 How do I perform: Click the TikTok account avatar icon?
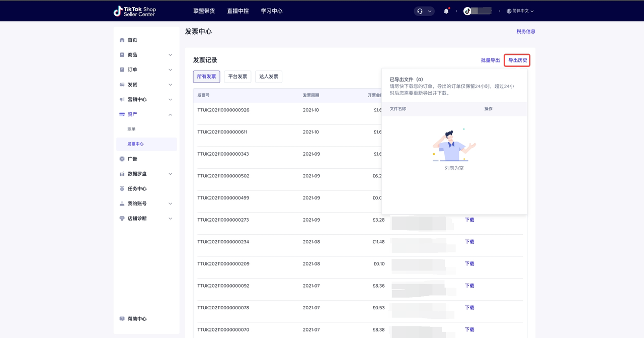(x=467, y=11)
